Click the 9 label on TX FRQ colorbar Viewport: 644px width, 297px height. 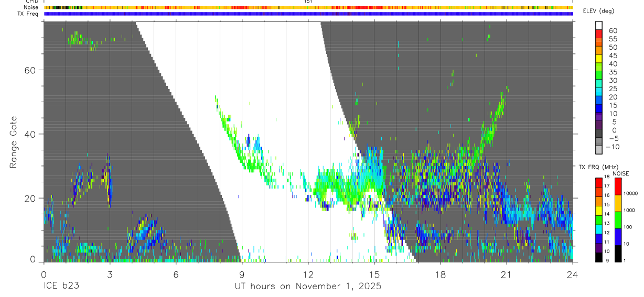pyautogui.click(x=607, y=260)
